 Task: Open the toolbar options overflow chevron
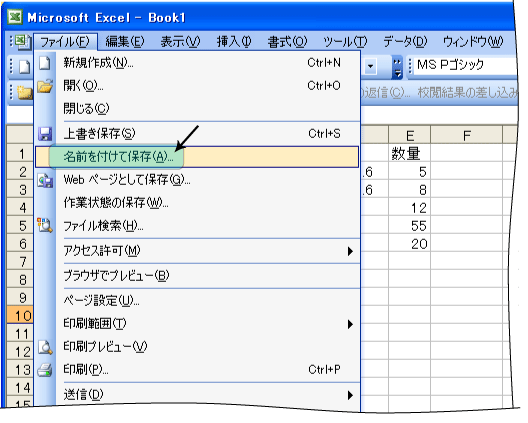coord(397,67)
